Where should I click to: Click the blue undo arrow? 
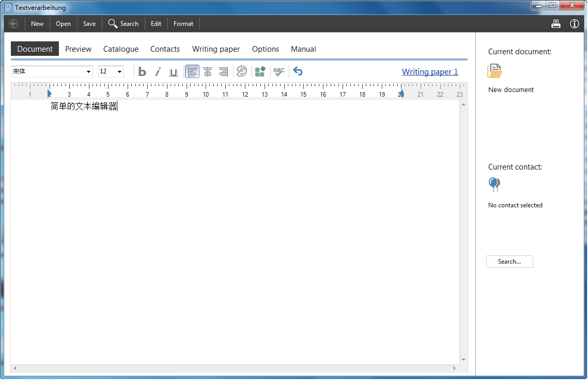click(298, 71)
